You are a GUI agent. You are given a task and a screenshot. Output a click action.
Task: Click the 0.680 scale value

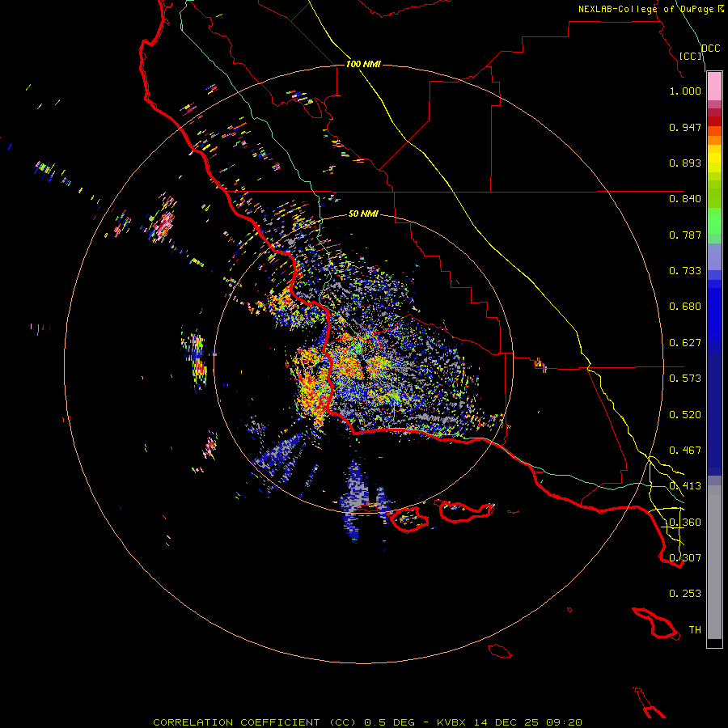(685, 307)
